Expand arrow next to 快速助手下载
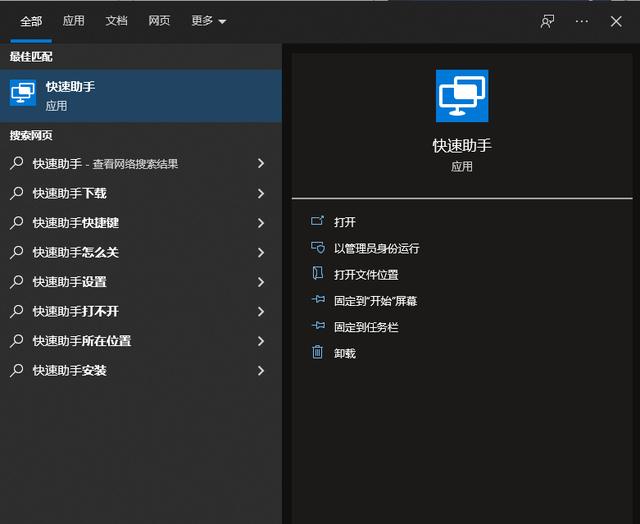Screen dimensions: 640x524 [x=261, y=193]
